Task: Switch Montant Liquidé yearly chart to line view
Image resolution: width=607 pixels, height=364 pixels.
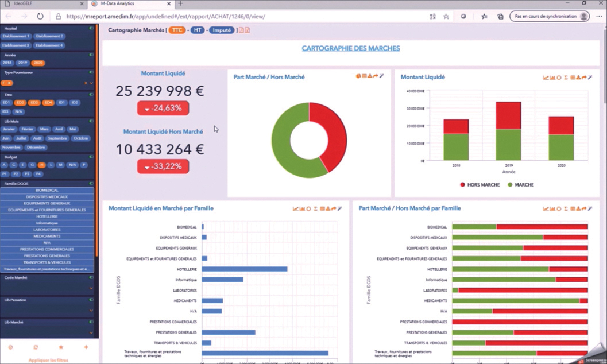Action: pyautogui.click(x=546, y=78)
